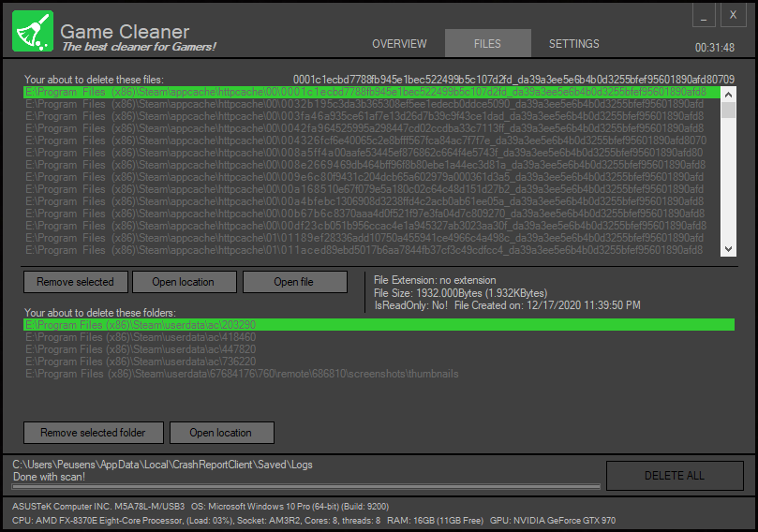758x532 pixels.
Task: Minimize the Game Cleaner window
Action: (704, 15)
